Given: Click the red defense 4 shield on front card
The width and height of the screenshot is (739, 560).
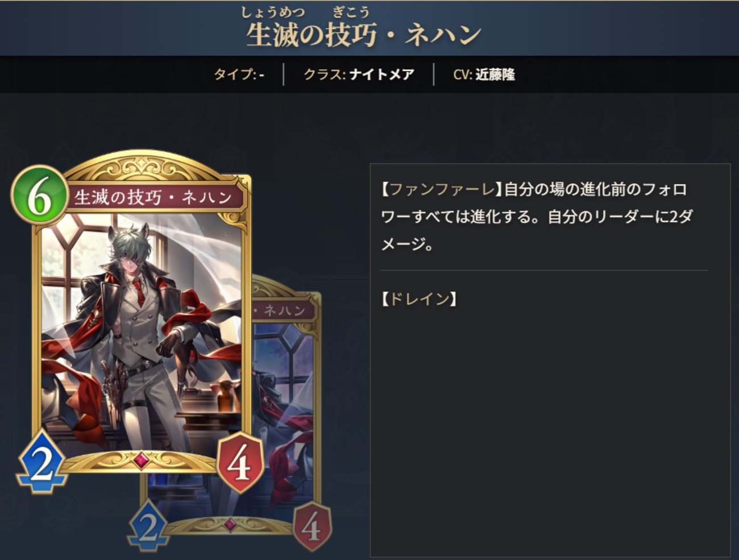Looking at the screenshot, I should click(x=240, y=462).
